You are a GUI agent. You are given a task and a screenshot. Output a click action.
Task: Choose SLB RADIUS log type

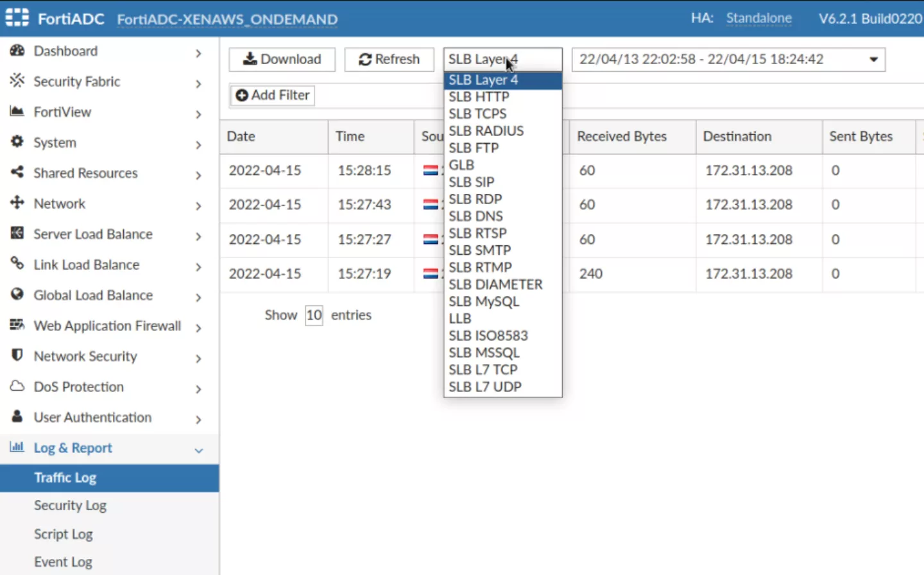502,131
